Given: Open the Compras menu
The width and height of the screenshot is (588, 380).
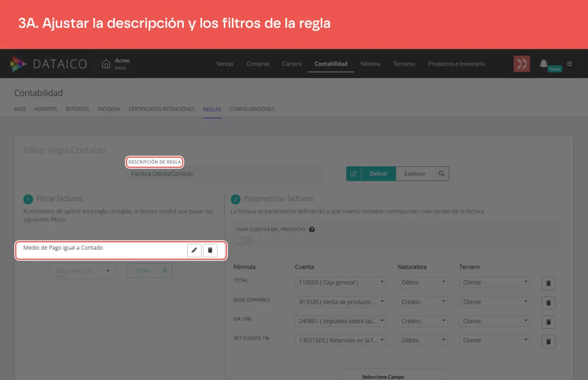Looking at the screenshot, I should (x=258, y=64).
